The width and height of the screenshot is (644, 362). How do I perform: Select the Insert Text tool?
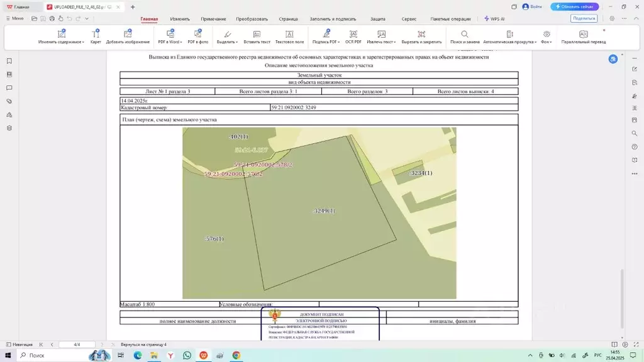(x=257, y=37)
